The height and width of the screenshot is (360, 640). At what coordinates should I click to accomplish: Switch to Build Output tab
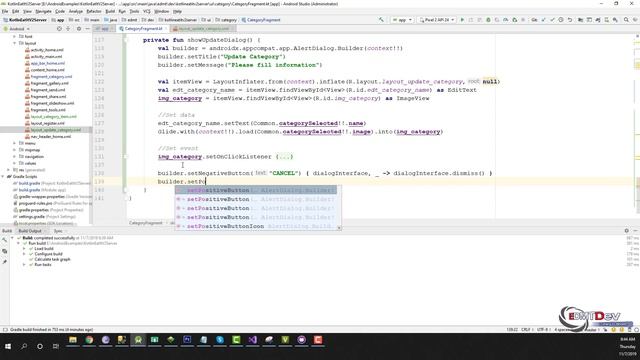pos(30,231)
